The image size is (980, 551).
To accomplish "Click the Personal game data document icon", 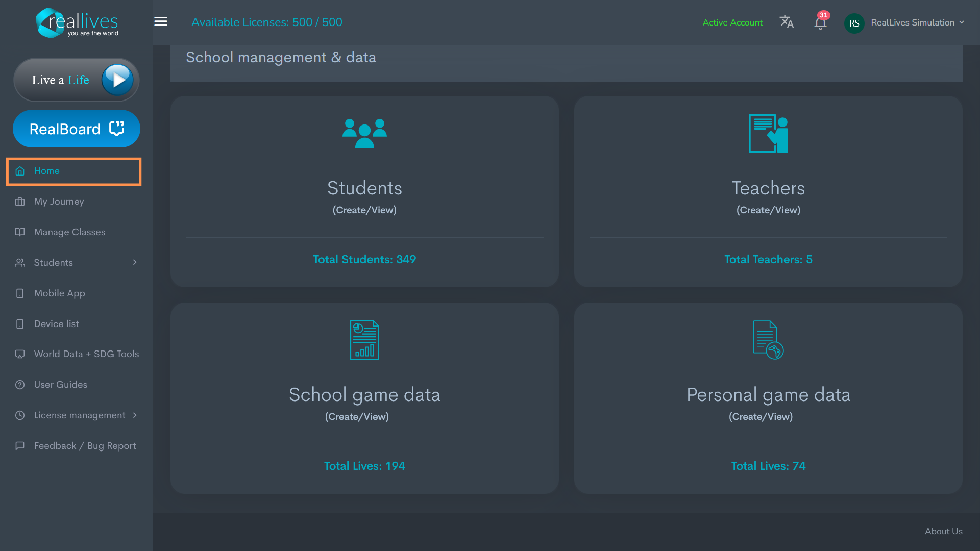I will (768, 340).
